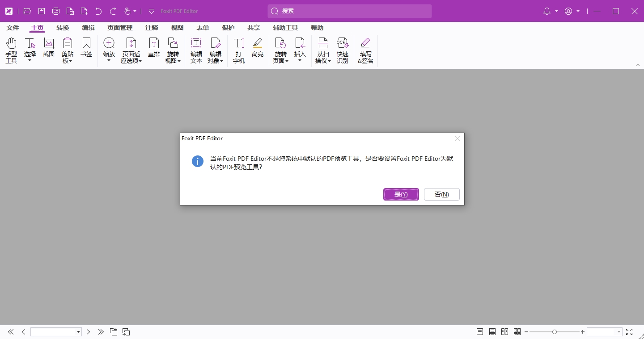Click the No 否(N) button in the dialog
Viewport: 644px width, 339px height.
pyautogui.click(x=442, y=194)
